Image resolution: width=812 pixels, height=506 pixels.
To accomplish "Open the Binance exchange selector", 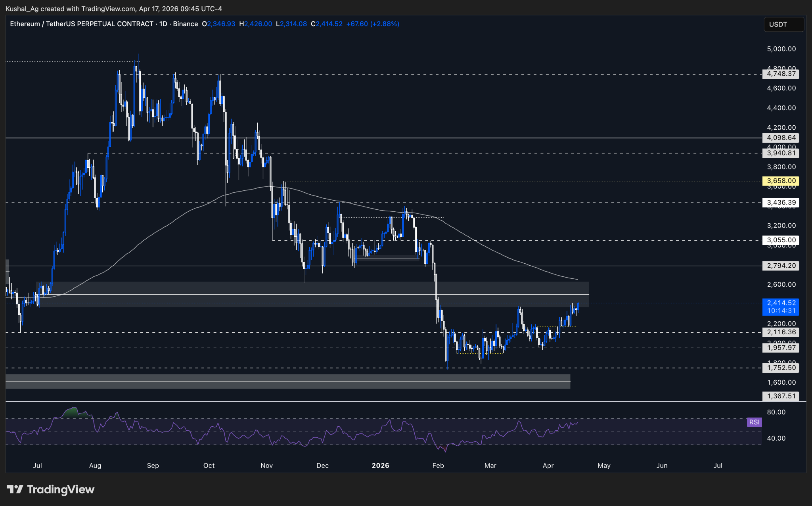I will click(x=186, y=24).
